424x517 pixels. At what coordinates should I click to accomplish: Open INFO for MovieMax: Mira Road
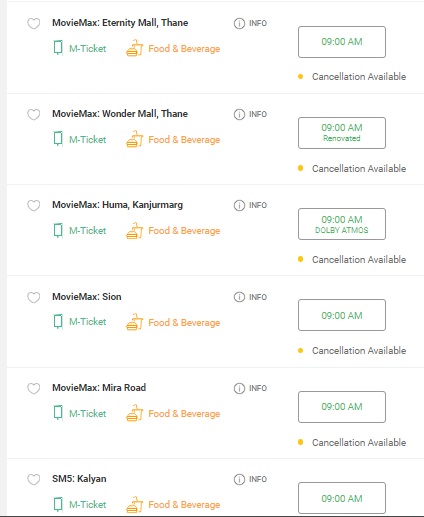coord(239,388)
